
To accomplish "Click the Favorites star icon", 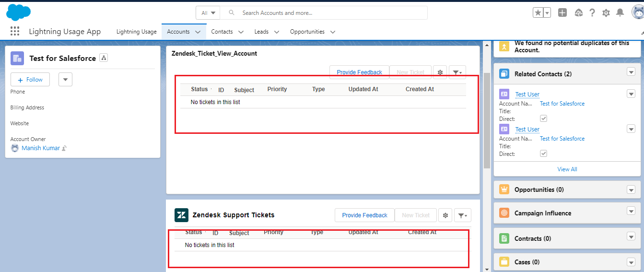I will [538, 13].
